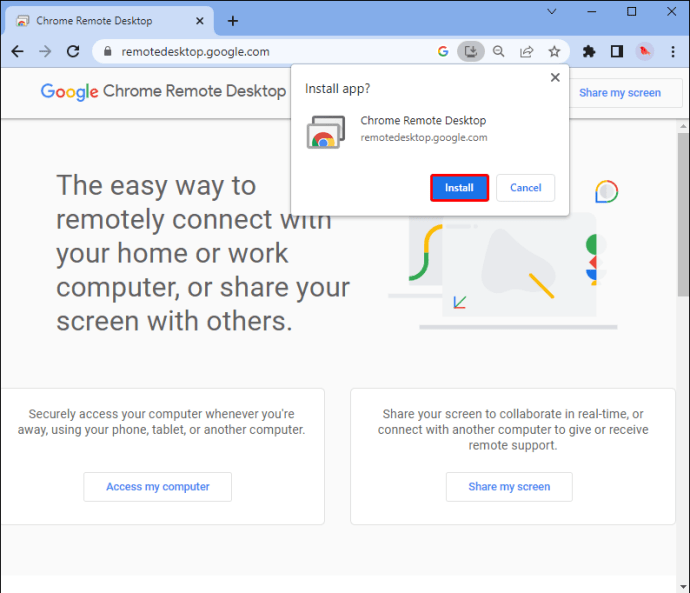Open the profile avatar icon

(644, 51)
